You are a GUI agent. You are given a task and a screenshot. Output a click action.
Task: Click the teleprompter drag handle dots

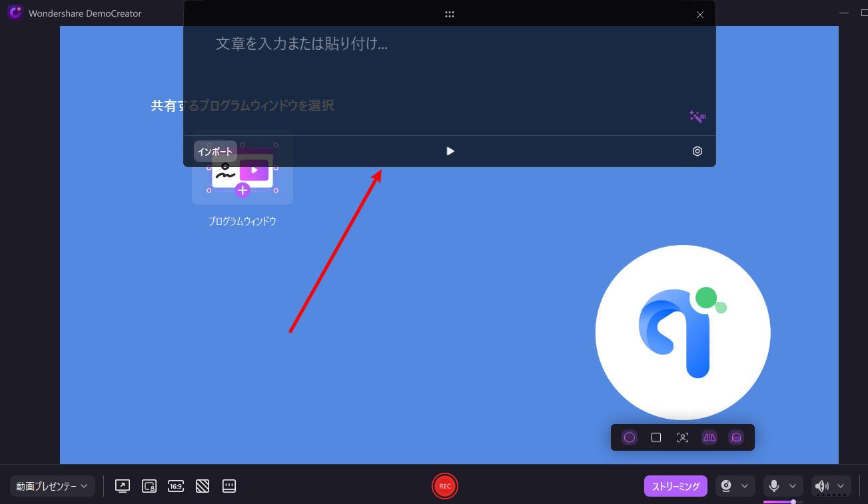pos(450,14)
